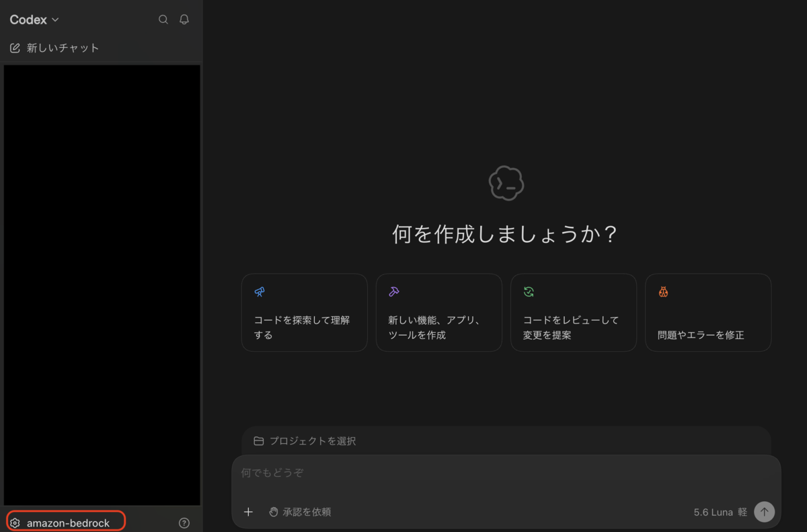Select コードを探索して理解する card
The width and height of the screenshot is (807, 532).
(305, 312)
